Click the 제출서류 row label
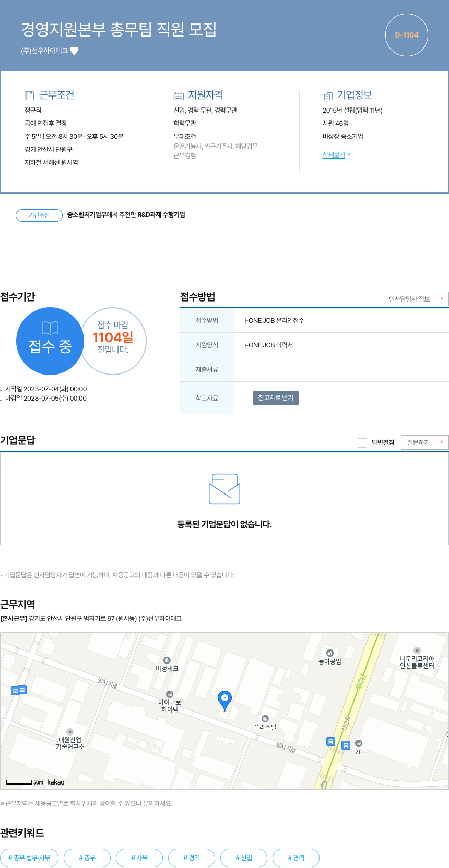The width and height of the screenshot is (449, 868). click(207, 369)
